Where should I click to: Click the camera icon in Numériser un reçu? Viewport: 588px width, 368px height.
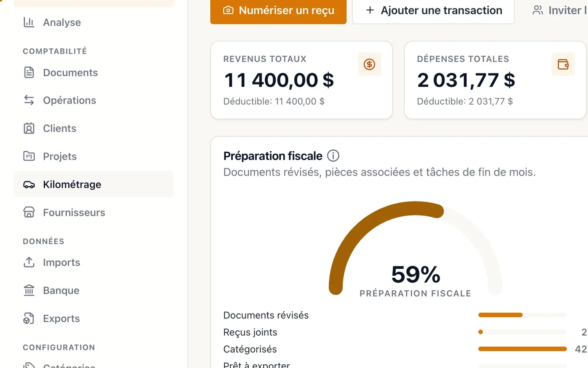(x=228, y=10)
